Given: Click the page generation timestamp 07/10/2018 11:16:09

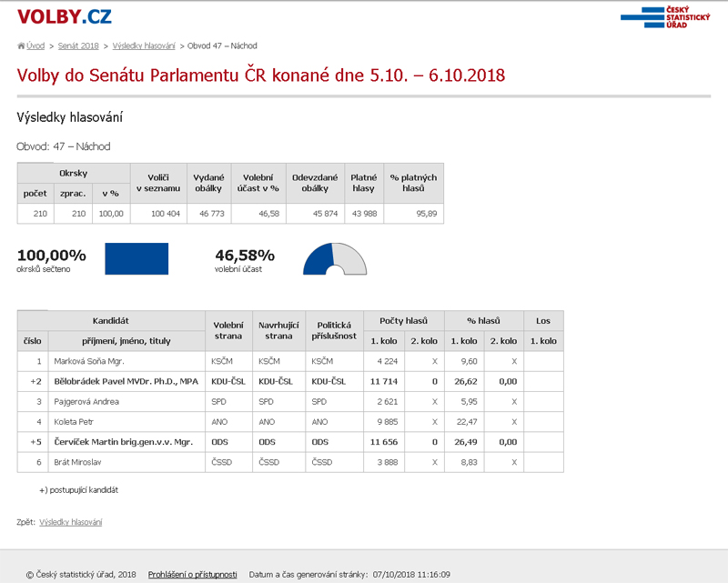Looking at the screenshot, I should coord(411,575).
